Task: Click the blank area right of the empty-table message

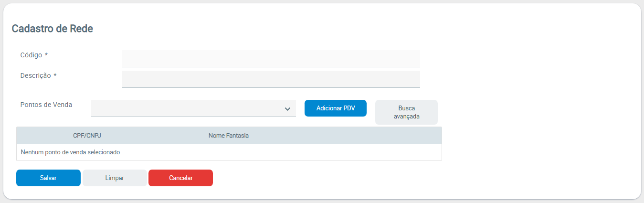Action: click(286, 152)
